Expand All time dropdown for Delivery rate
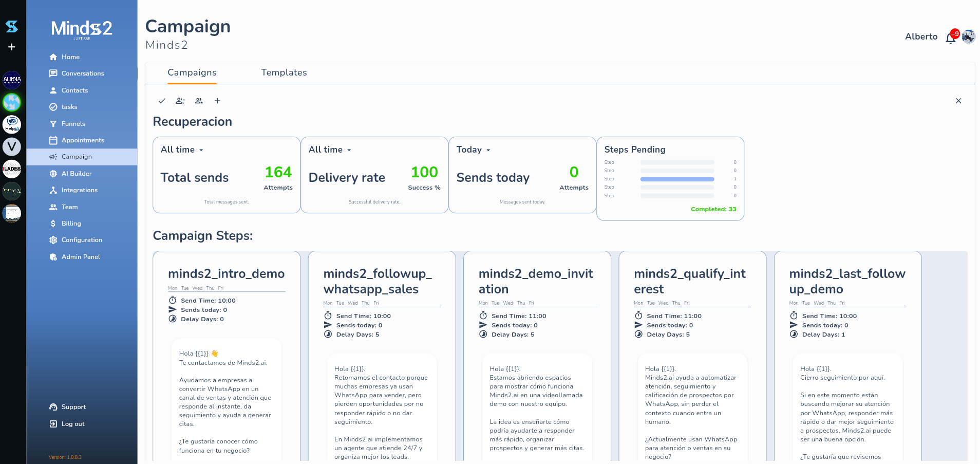Screen dimensions: 980x464 (x=330, y=150)
